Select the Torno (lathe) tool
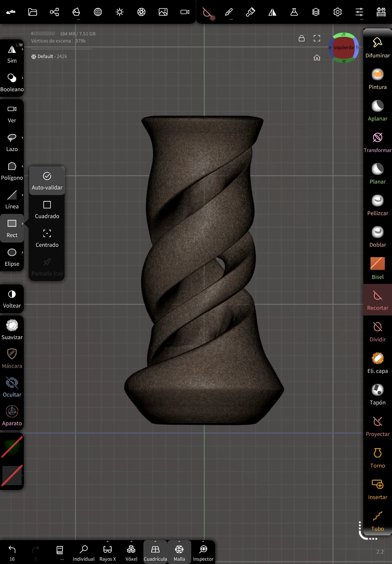 click(x=377, y=457)
